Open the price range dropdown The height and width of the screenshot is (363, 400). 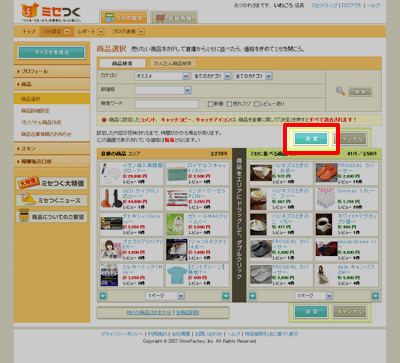pyautogui.click(x=163, y=90)
